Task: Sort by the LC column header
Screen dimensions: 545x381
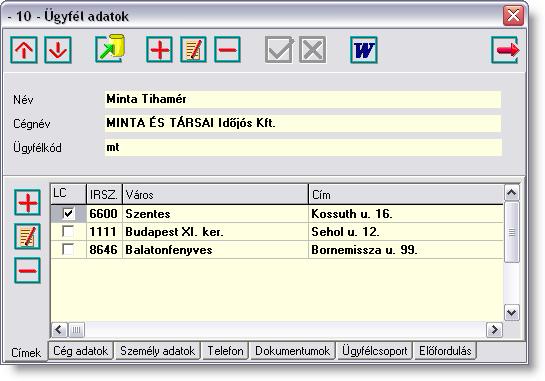Action: click(x=68, y=194)
